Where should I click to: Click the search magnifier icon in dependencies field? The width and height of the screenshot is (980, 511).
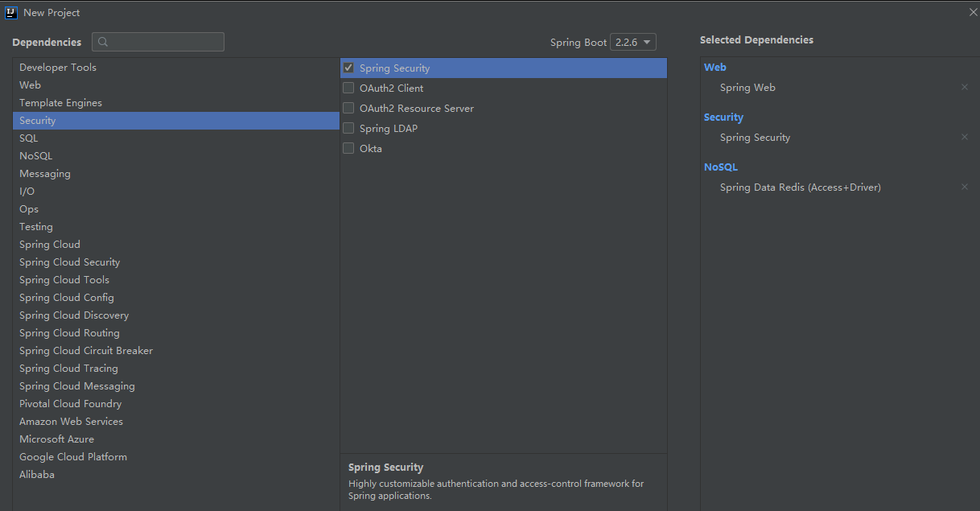pos(103,42)
